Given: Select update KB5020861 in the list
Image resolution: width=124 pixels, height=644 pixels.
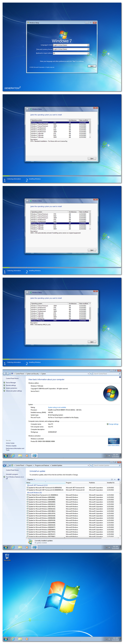Looking at the screenshot, I should click(x=73, y=497).
